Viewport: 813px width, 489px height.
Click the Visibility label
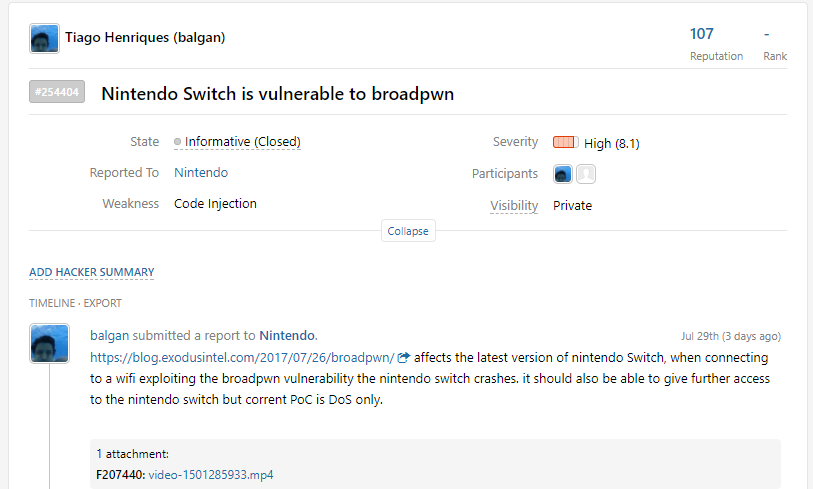coord(514,206)
